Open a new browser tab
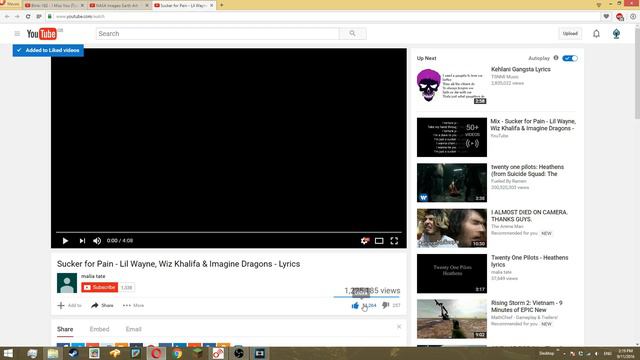The width and height of the screenshot is (640, 360). 222,5
